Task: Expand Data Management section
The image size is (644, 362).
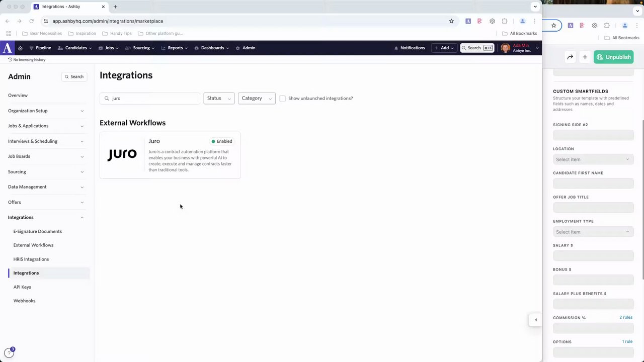Action: (46, 187)
